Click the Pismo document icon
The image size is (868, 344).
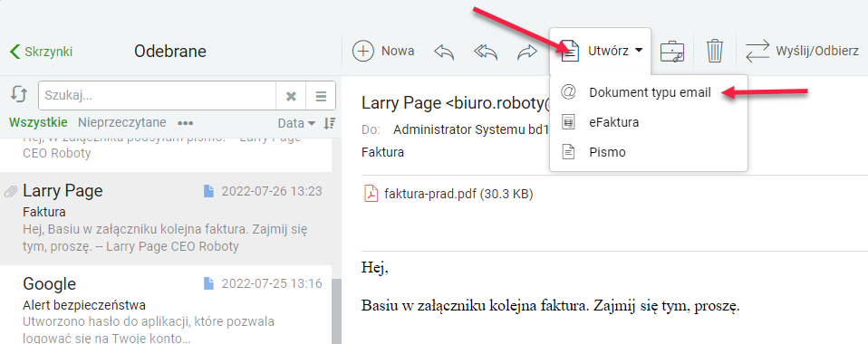pyautogui.click(x=568, y=152)
